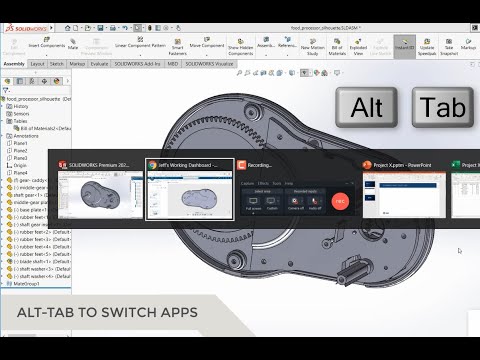Click the Markup tool at the ribbon's far right
This screenshot has width=480, height=360.
[x=468, y=44]
